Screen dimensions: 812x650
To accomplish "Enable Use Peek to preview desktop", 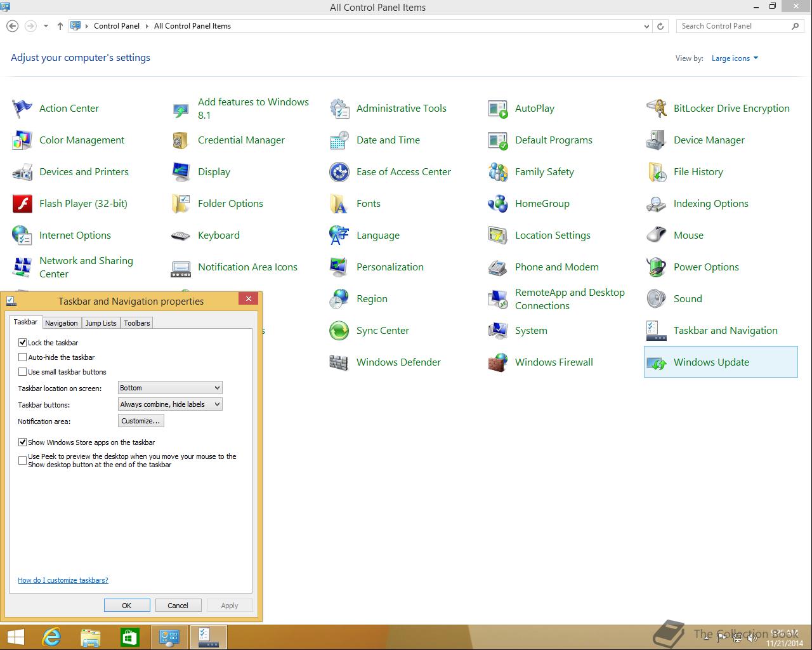I will [23, 460].
